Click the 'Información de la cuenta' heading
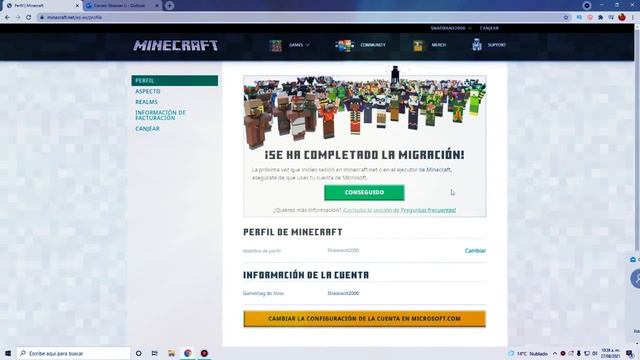Screen dimensions: 640x360 click(x=306, y=275)
